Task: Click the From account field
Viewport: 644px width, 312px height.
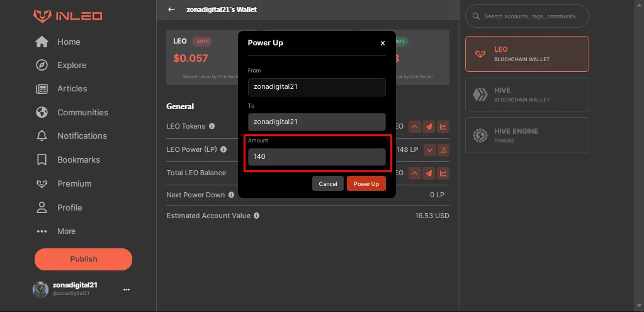Action: [317, 87]
